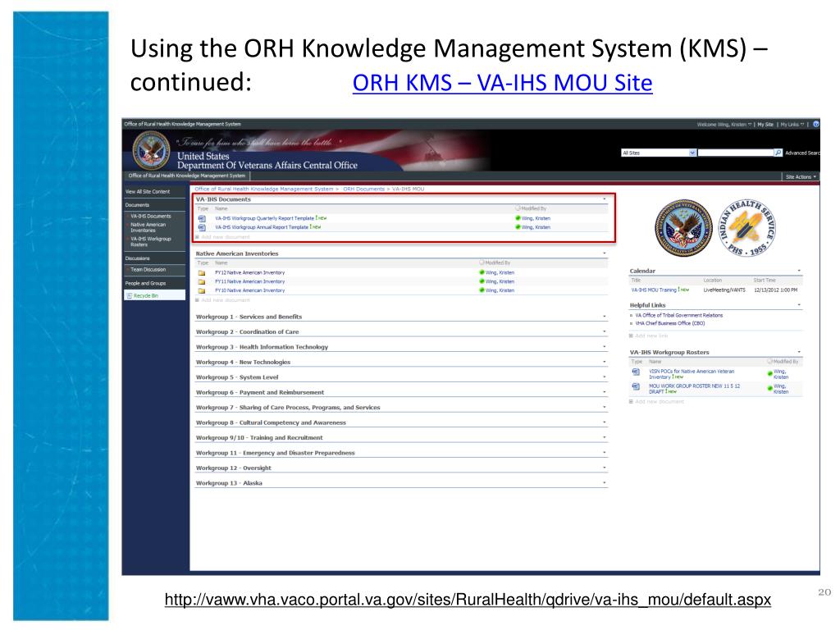The height and width of the screenshot is (630, 840).
Task: Open the ORH KMS – VA-IHS MOU Site hyperlink
Action: (502, 83)
